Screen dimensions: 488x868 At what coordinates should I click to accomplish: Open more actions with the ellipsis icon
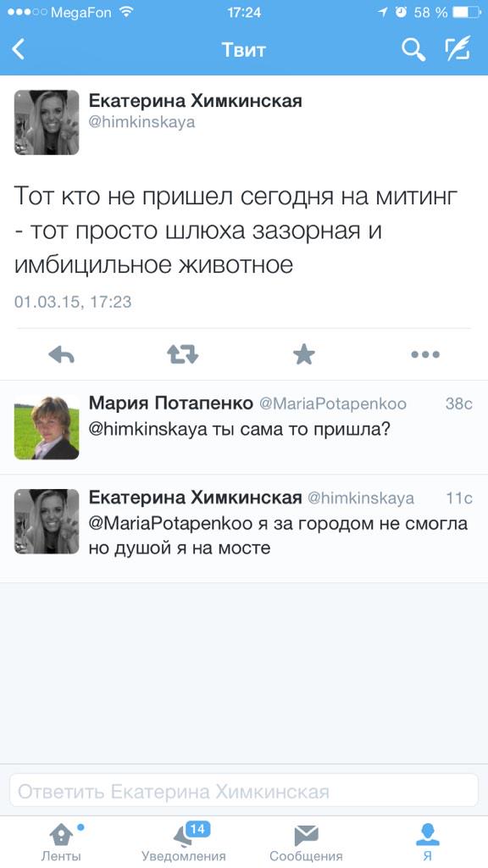pyautogui.click(x=425, y=356)
